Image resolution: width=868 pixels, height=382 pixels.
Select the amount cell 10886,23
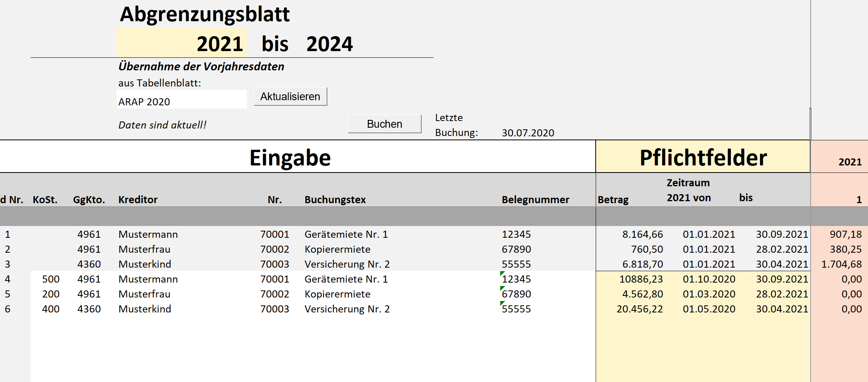point(640,279)
